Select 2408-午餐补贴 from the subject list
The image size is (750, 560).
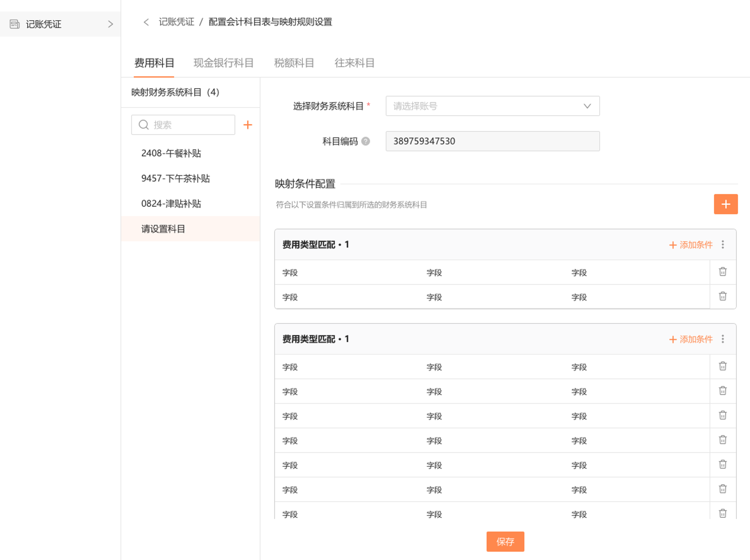[x=171, y=153]
